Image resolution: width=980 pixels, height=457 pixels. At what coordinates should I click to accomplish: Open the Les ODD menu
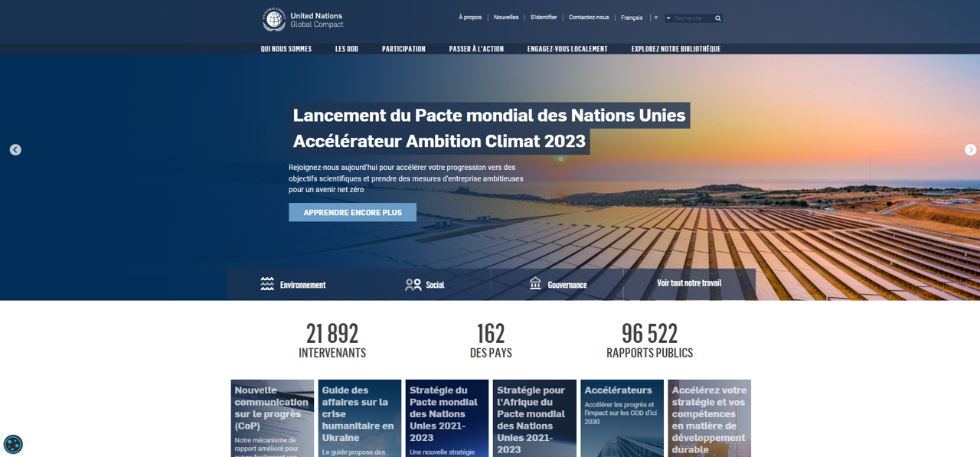[347, 49]
